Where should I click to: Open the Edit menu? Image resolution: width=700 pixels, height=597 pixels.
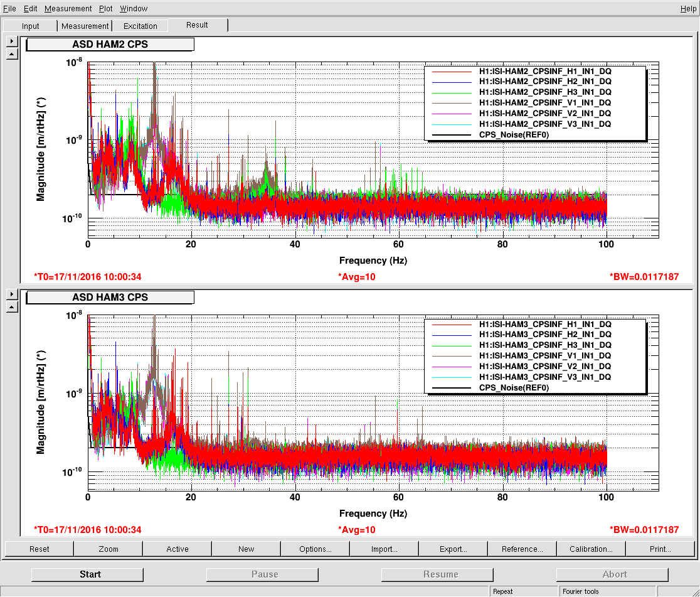pyautogui.click(x=30, y=9)
